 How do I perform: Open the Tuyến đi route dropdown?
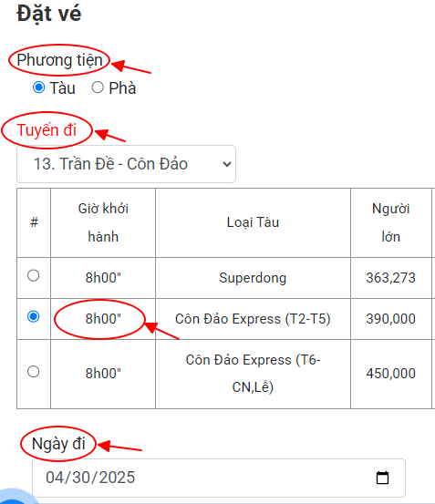(126, 164)
